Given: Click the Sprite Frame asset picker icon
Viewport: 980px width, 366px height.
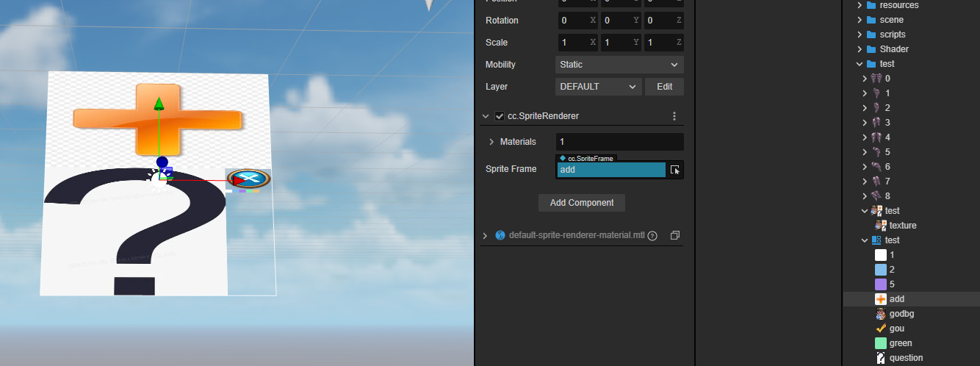Looking at the screenshot, I should 675,170.
